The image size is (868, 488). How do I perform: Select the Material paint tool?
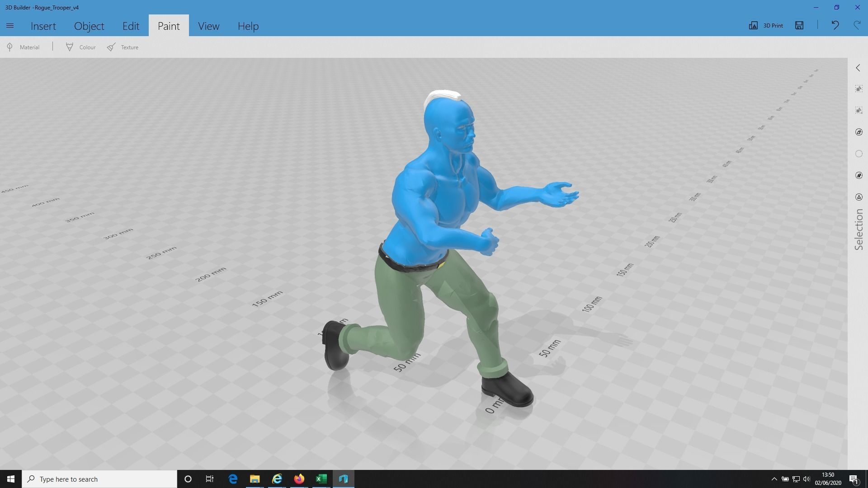(x=24, y=47)
